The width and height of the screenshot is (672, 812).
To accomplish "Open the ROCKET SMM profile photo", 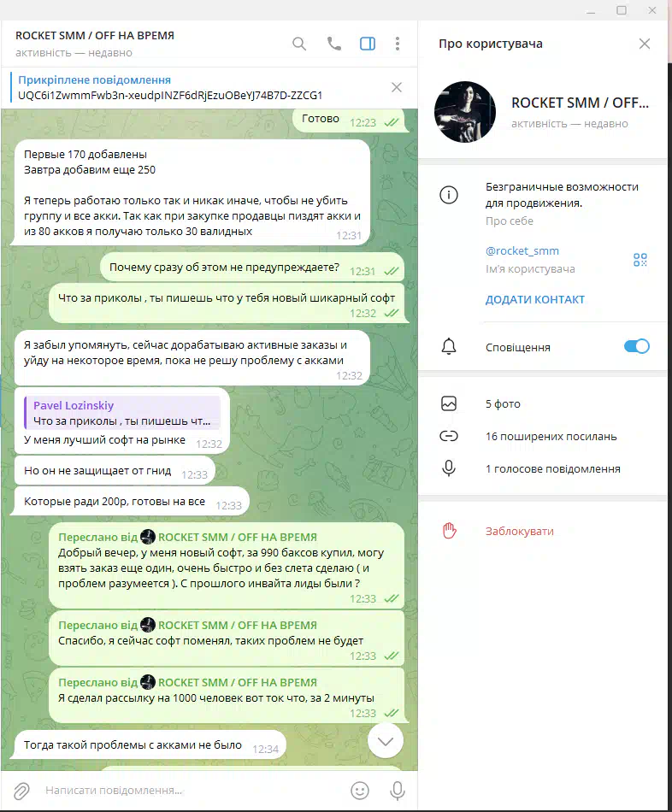I will coord(465,111).
